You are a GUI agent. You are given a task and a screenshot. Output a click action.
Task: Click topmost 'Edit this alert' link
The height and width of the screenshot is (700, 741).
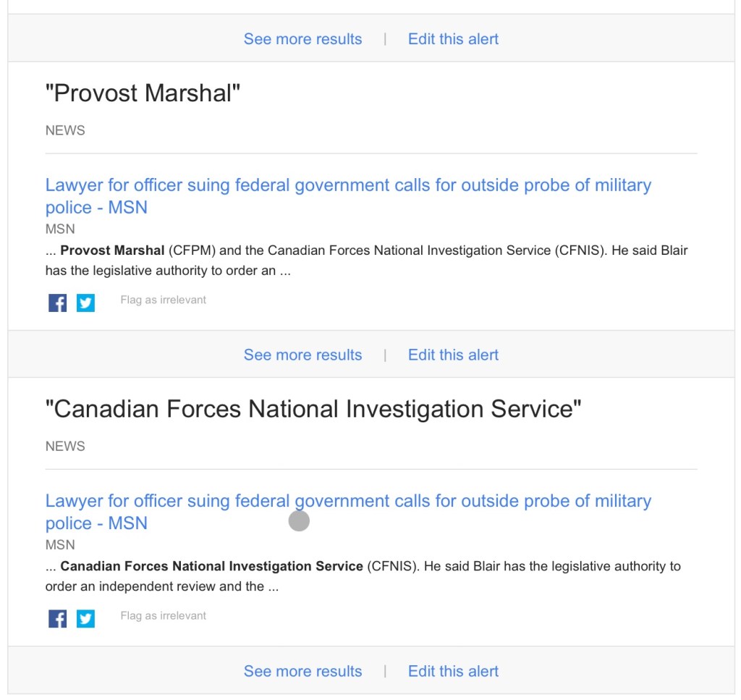[x=453, y=39]
